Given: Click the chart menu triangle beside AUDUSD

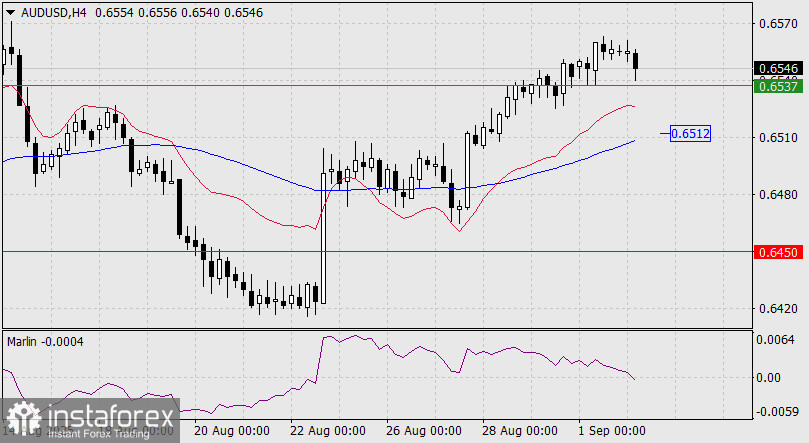Looking at the screenshot, I should click(10, 13).
